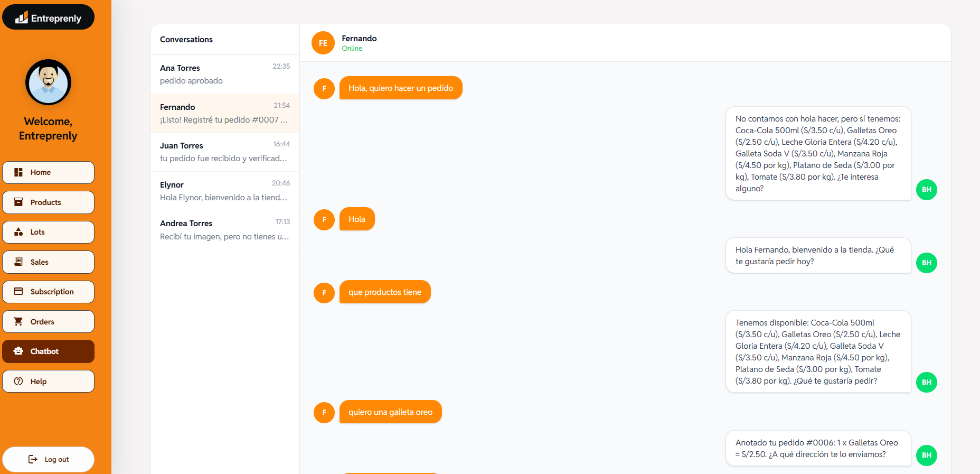
Task: Click the Chatbot robot icon
Action: click(18, 351)
